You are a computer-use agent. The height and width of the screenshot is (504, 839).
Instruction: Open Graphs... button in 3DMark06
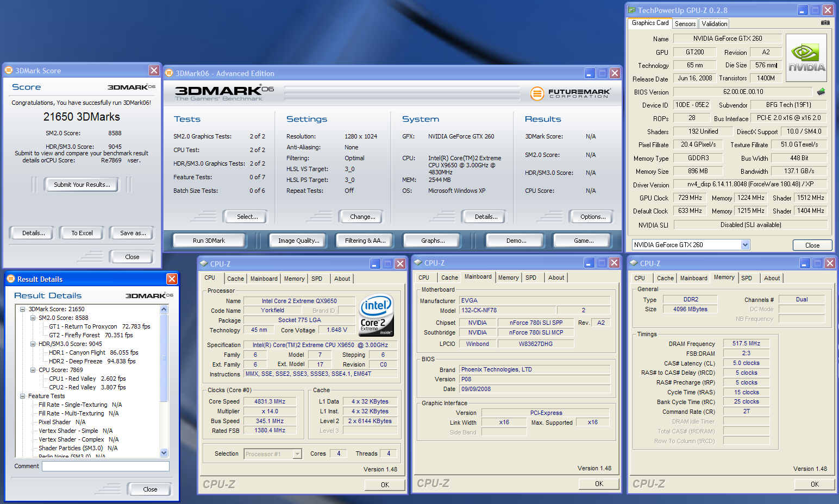(433, 241)
